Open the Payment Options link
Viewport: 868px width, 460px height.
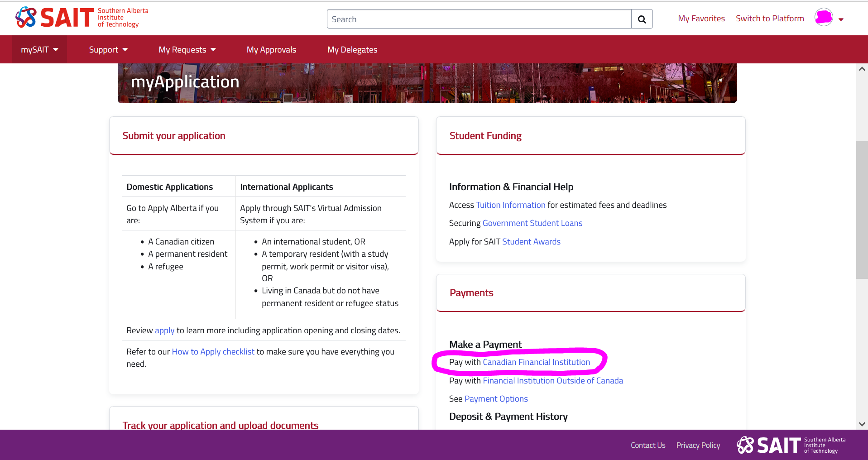pos(496,399)
